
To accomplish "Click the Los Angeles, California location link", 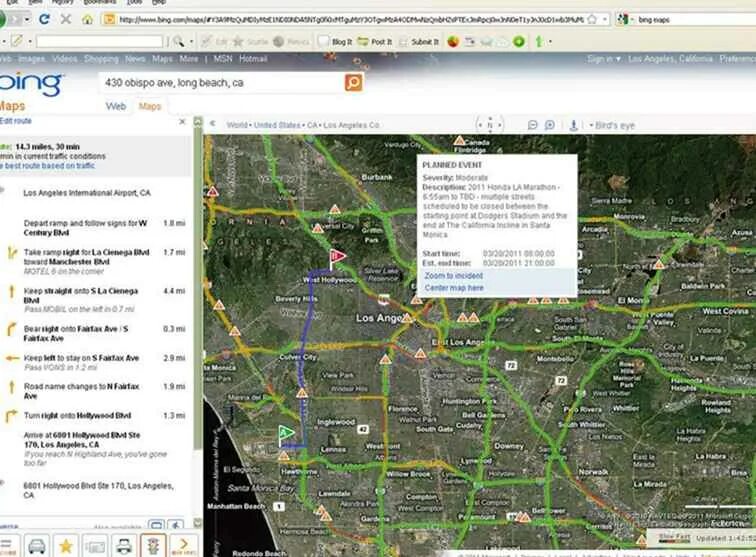I will [x=670, y=59].
